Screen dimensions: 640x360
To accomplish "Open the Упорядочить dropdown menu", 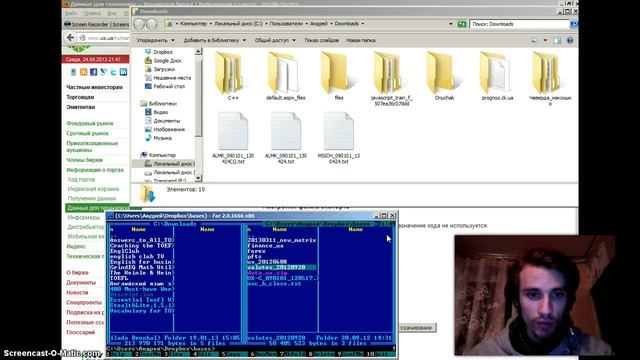I will [x=156, y=40].
